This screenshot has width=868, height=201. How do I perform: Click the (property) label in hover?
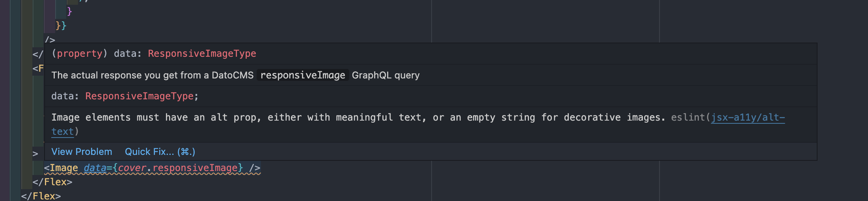[x=79, y=54]
